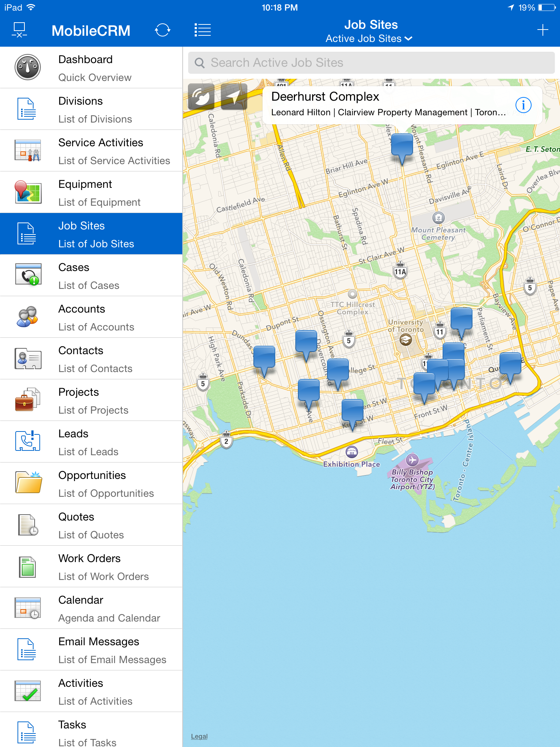
Task: Open the Quotes list
Action: (91, 525)
